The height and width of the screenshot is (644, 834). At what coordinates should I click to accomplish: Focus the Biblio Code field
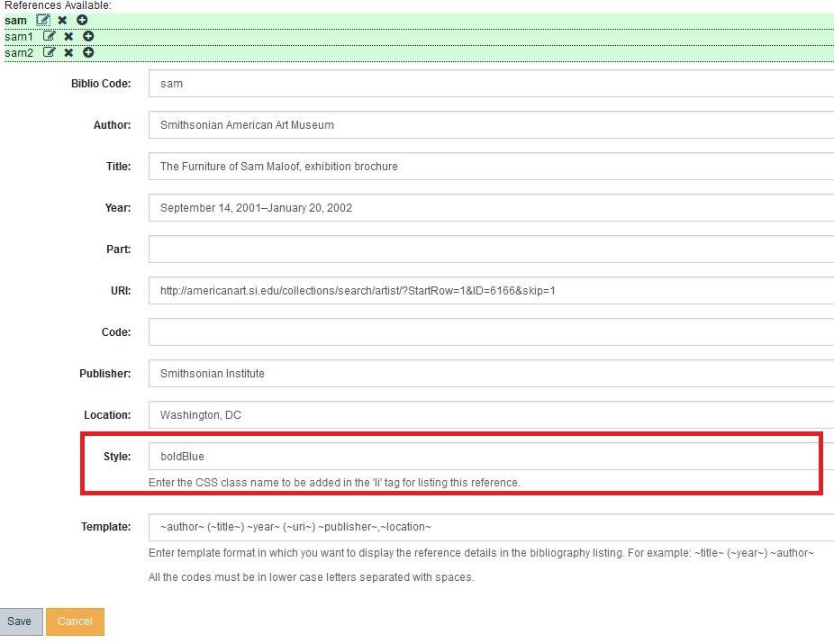pos(491,84)
